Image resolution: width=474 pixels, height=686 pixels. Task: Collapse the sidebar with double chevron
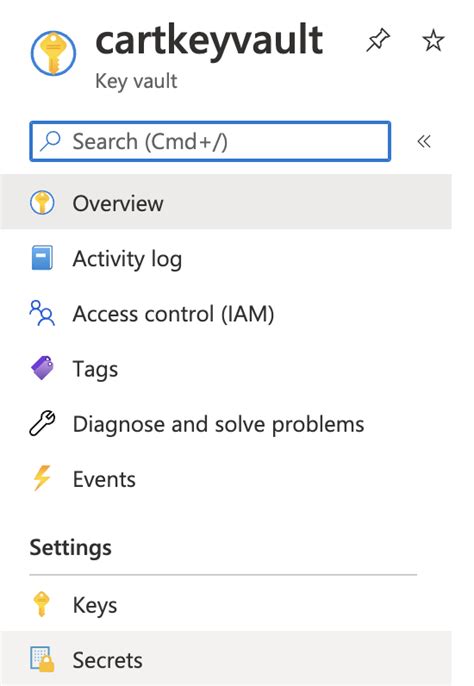424,141
